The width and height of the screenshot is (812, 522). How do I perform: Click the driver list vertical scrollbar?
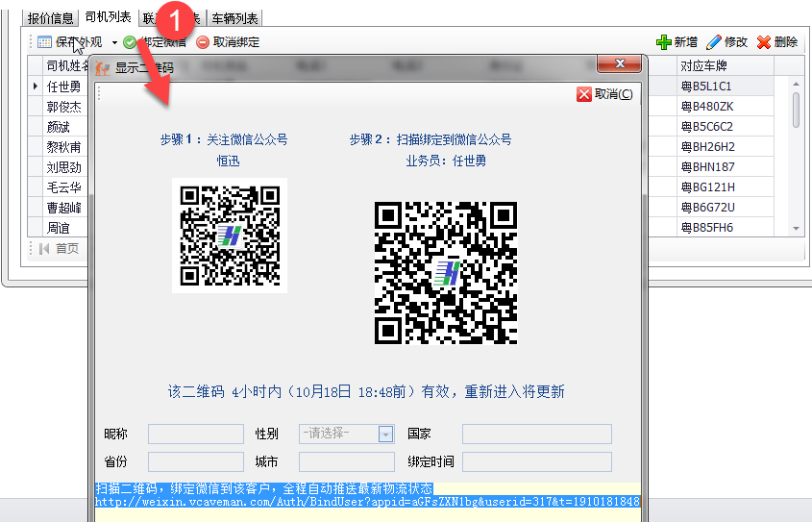pos(796,111)
